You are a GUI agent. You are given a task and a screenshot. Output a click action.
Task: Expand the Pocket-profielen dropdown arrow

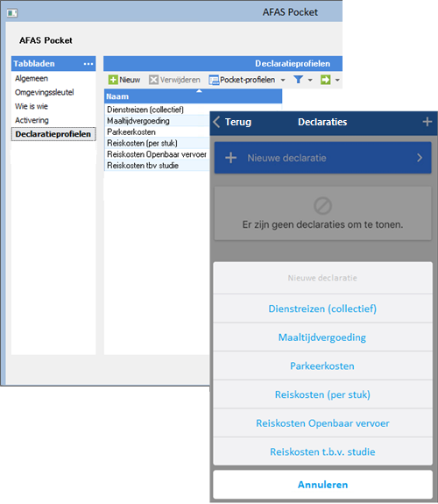click(x=283, y=80)
